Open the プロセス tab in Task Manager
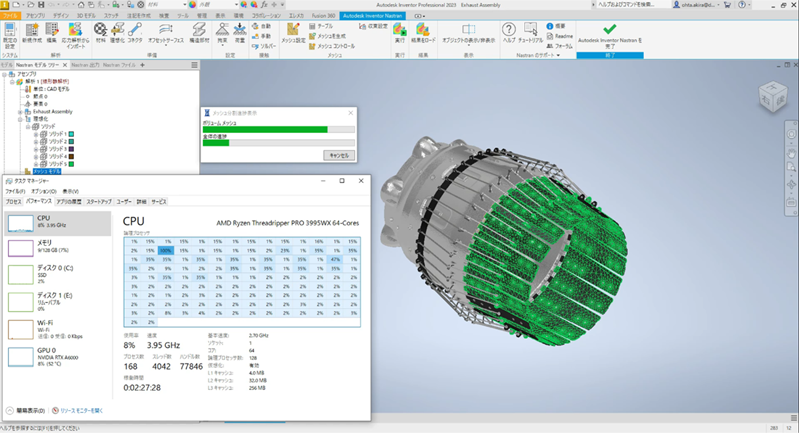 (13, 202)
